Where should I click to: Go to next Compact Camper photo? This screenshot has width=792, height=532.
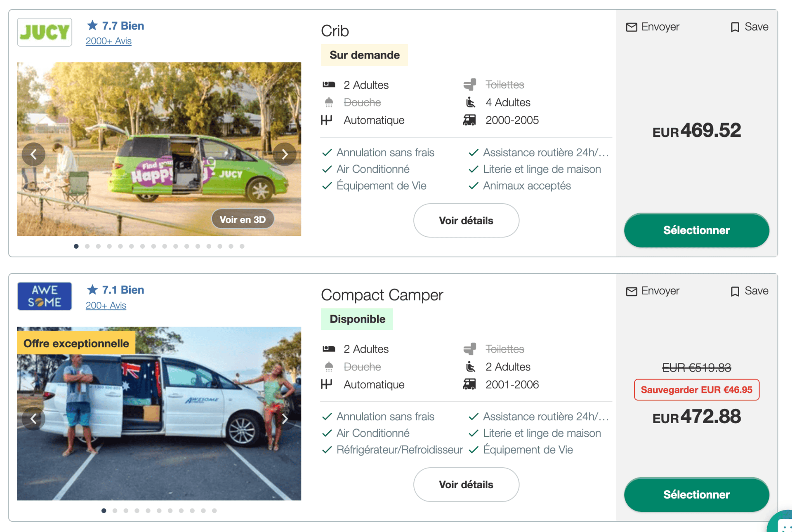285,419
